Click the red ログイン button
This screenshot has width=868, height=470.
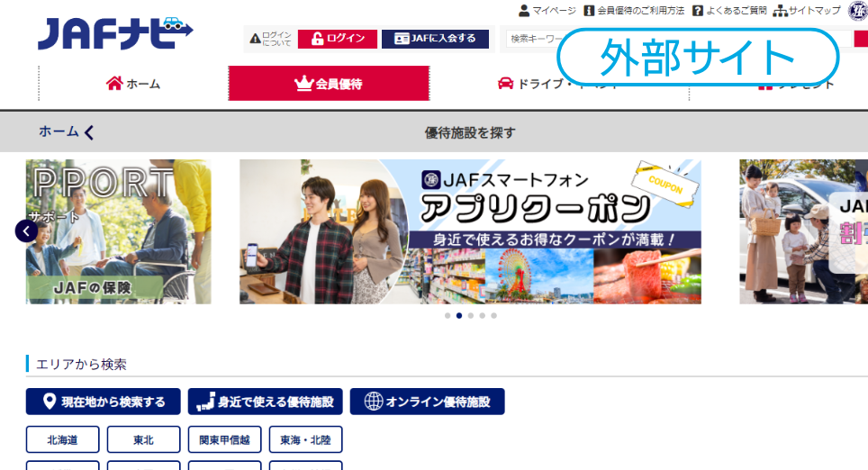(338, 39)
